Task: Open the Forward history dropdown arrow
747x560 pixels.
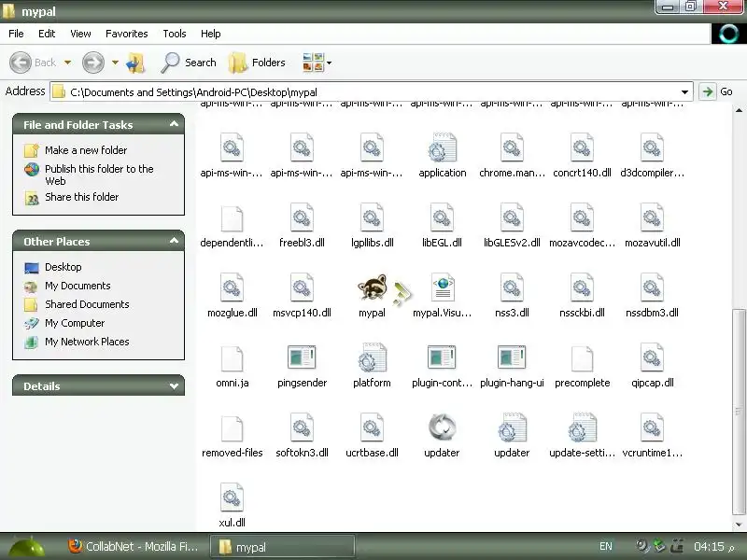Action: pyautogui.click(x=115, y=63)
